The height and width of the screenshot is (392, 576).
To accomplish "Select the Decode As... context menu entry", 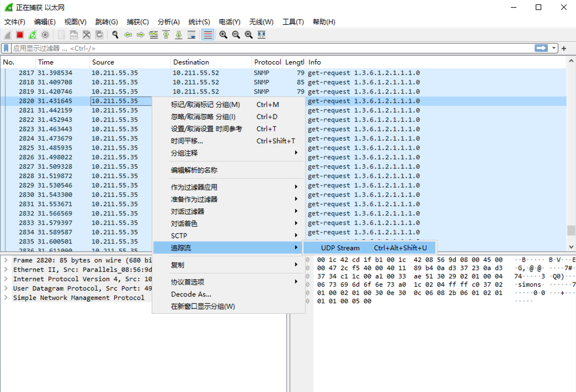I will [191, 294].
